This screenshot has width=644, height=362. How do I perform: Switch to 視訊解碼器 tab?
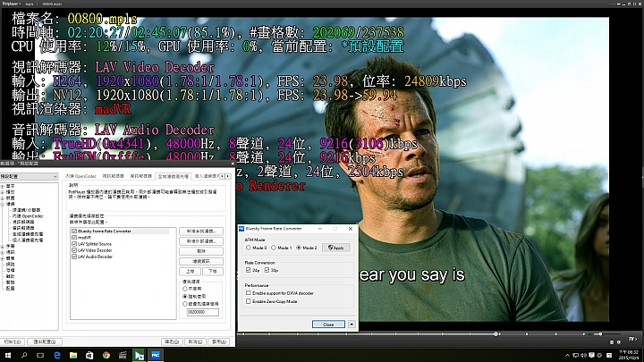(x=113, y=176)
